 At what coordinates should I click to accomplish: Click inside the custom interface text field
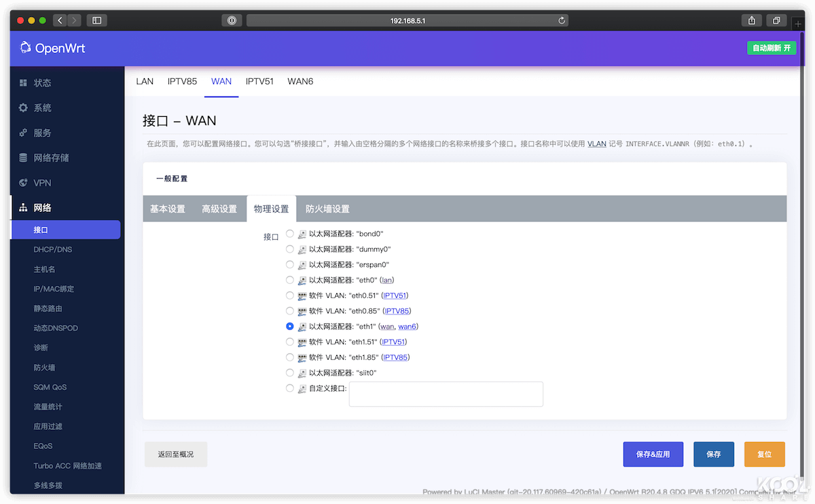(446, 394)
